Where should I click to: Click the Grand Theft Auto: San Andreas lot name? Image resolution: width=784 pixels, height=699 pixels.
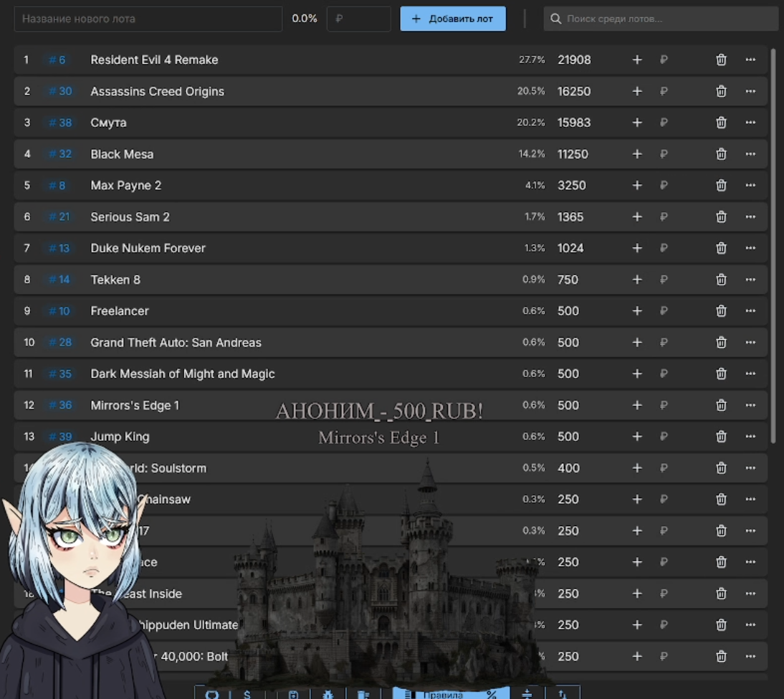coord(176,342)
